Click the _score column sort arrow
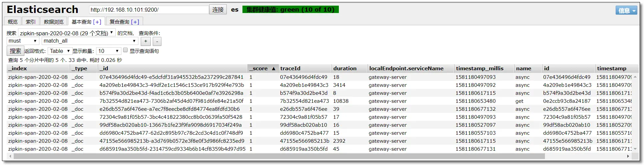The height and width of the screenshot is (165, 644). 273,69
